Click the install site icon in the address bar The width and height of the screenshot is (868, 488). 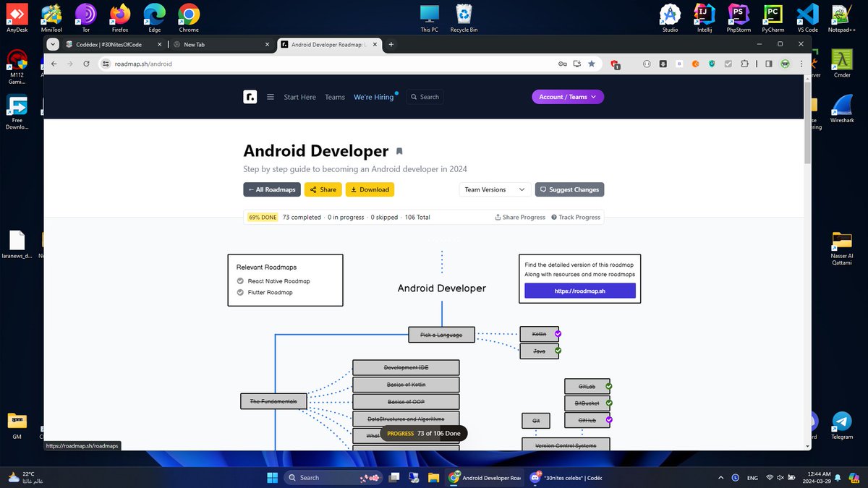(577, 64)
